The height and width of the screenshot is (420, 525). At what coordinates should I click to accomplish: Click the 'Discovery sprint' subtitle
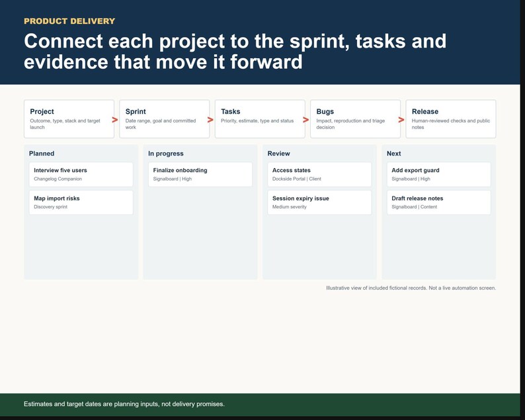50,207
